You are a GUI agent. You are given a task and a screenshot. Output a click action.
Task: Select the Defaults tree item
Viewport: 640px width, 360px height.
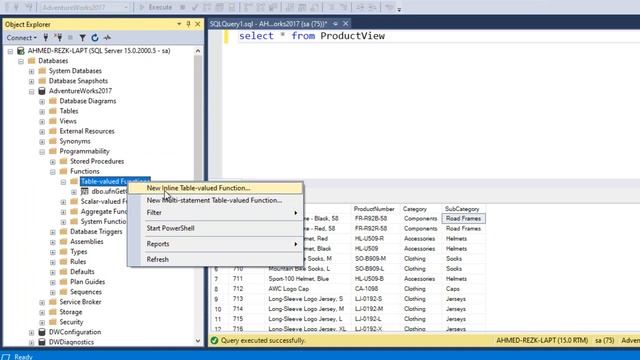82,272
